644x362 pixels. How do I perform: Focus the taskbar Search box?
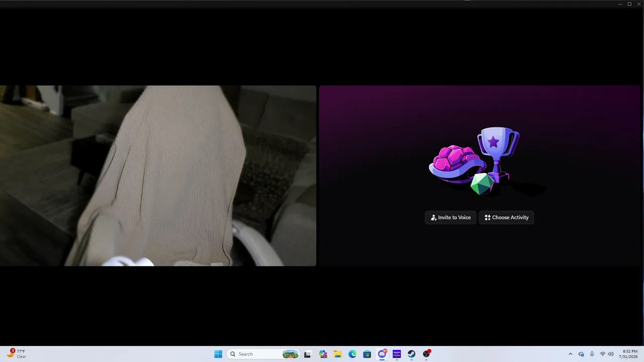coord(264,354)
